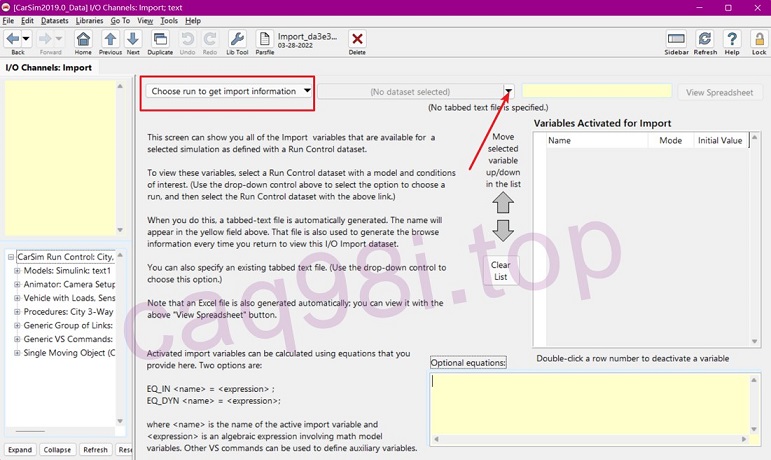The image size is (771, 460).
Task: Click the Mode column header
Action: [670, 141]
